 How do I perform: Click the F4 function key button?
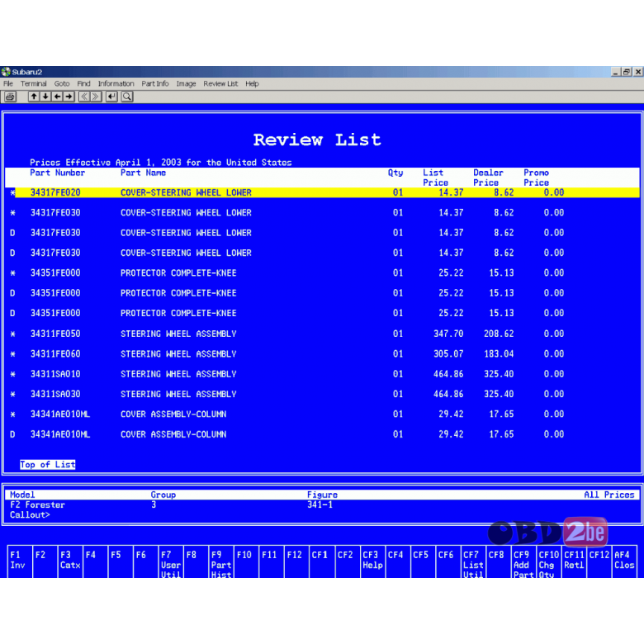click(x=96, y=561)
